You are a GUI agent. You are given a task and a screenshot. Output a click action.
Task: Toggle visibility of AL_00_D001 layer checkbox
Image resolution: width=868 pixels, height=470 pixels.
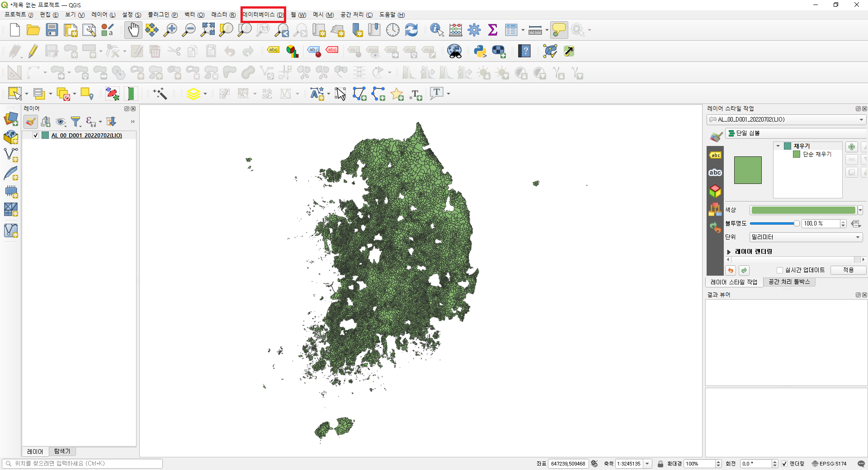click(x=36, y=135)
